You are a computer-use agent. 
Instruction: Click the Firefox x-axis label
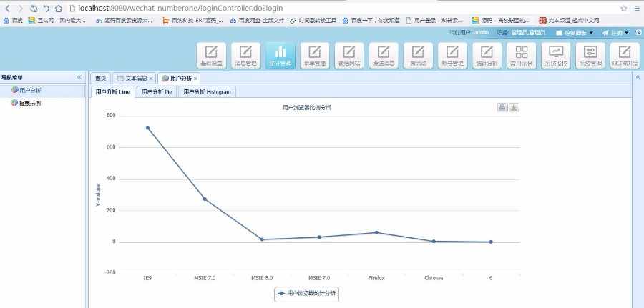coord(376,278)
